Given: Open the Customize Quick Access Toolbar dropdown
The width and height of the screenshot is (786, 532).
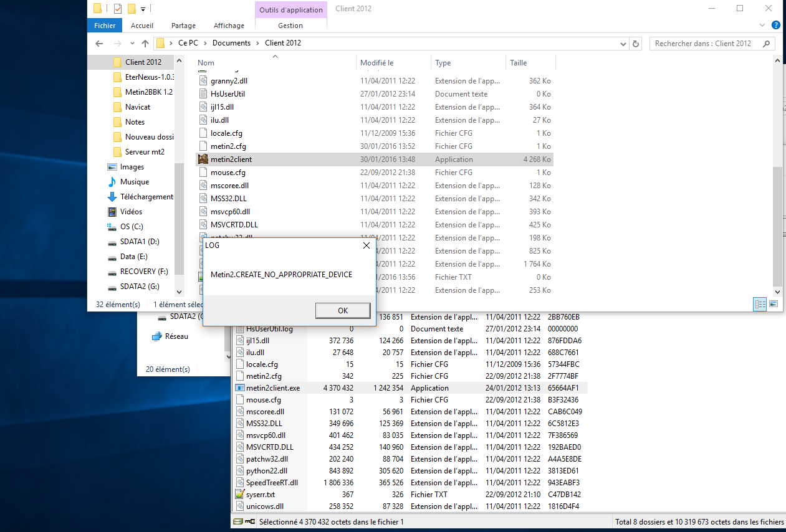Looking at the screenshot, I should click(143, 9).
